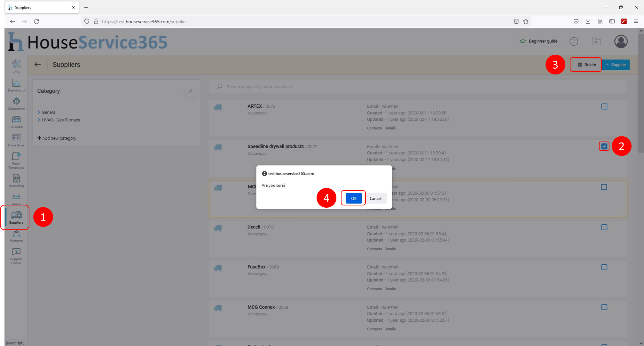The width and height of the screenshot is (644, 346).
Task: Click OK in confirmation dialog
Action: click(x=353, y=198)
